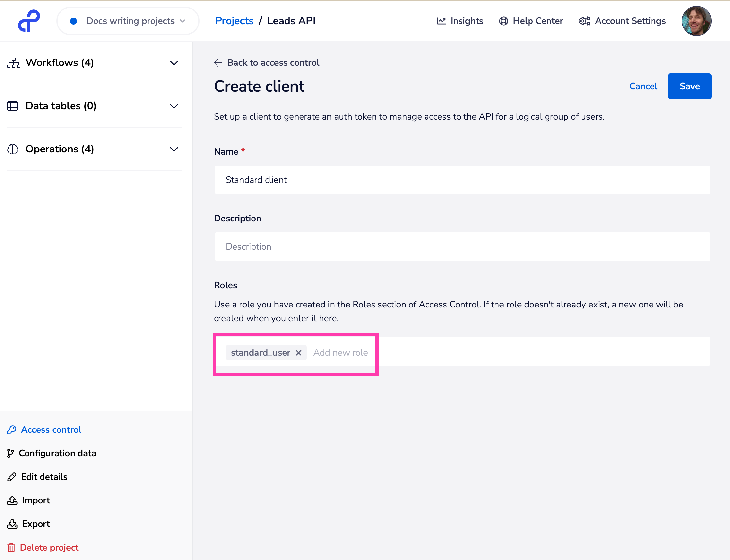Click the Operations brain icon
This screenshot has height=560, width=730.
point(13,149)
